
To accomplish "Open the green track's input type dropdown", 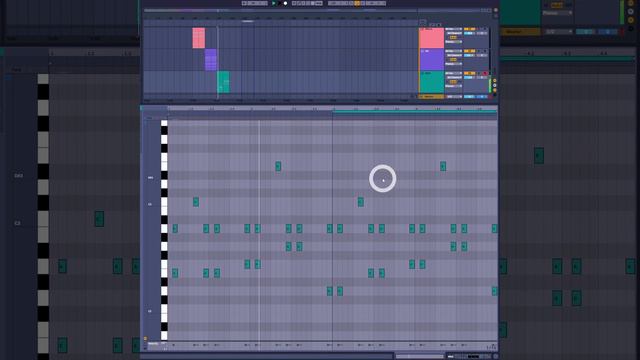I will pyautogui.click(x=454, y=73).
